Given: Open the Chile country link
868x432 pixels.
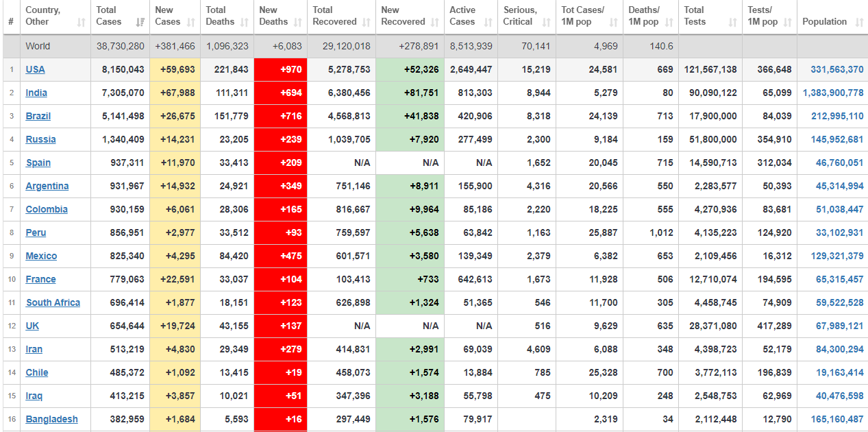Looking at the screenshot, I should click(37, 372).
